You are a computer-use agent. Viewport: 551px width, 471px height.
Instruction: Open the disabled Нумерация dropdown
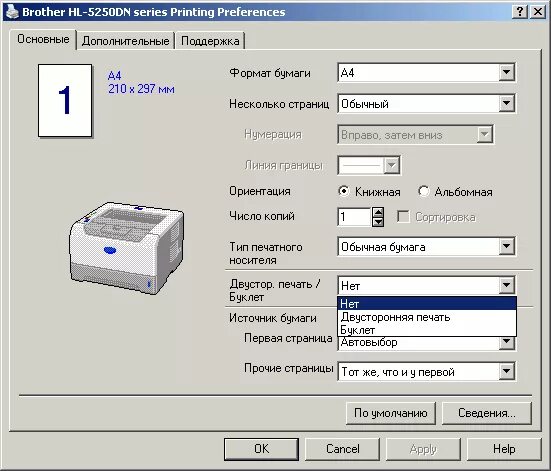(415, 135)
